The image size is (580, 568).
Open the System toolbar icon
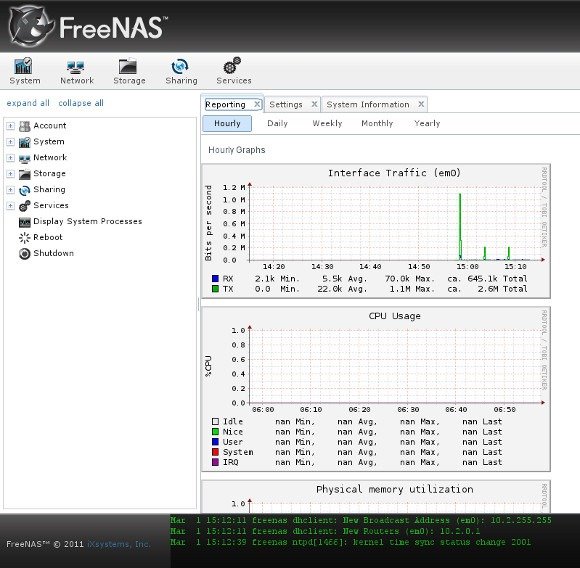point(24,66)
